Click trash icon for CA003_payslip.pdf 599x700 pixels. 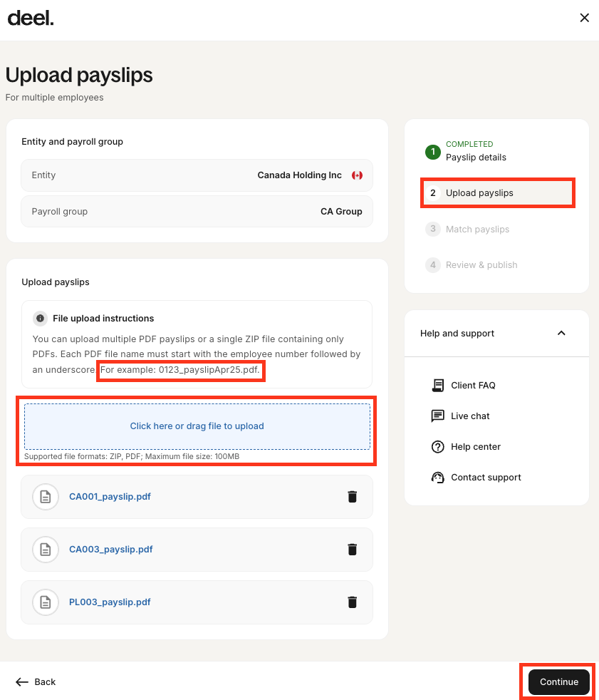[x=352, y=550]
